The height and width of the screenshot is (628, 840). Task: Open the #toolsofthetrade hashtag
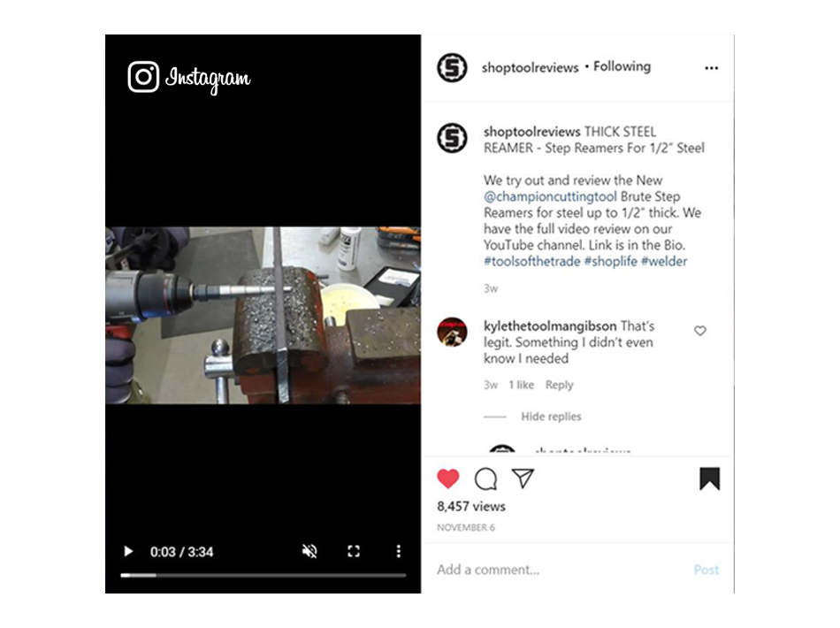tap(532, 261)
